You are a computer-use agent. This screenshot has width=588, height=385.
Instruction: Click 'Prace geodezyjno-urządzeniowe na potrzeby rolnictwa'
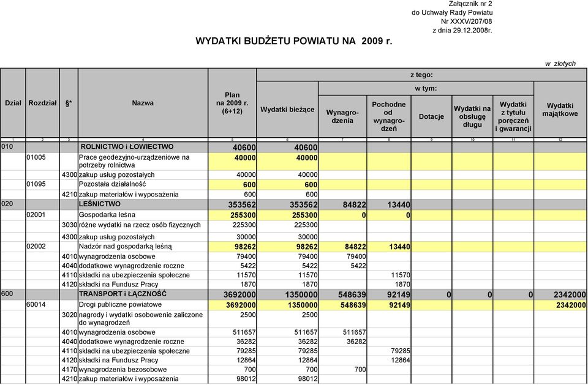134,161
